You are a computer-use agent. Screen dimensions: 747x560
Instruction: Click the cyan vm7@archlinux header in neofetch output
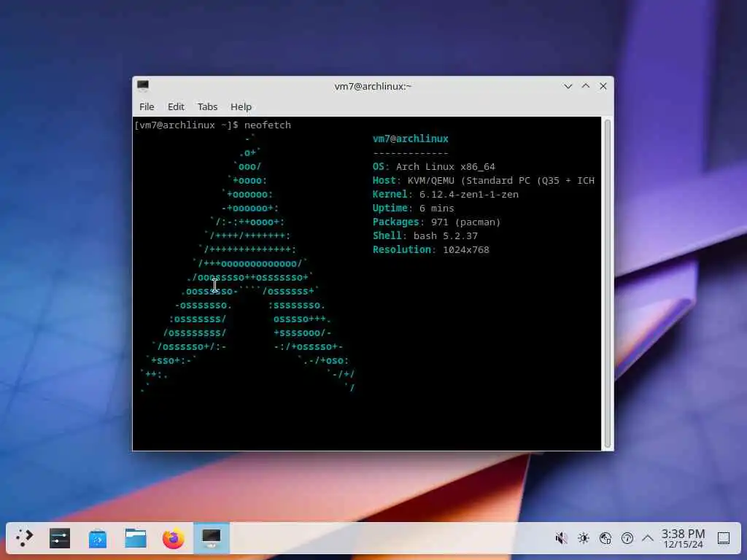click(x=411, y=139)
